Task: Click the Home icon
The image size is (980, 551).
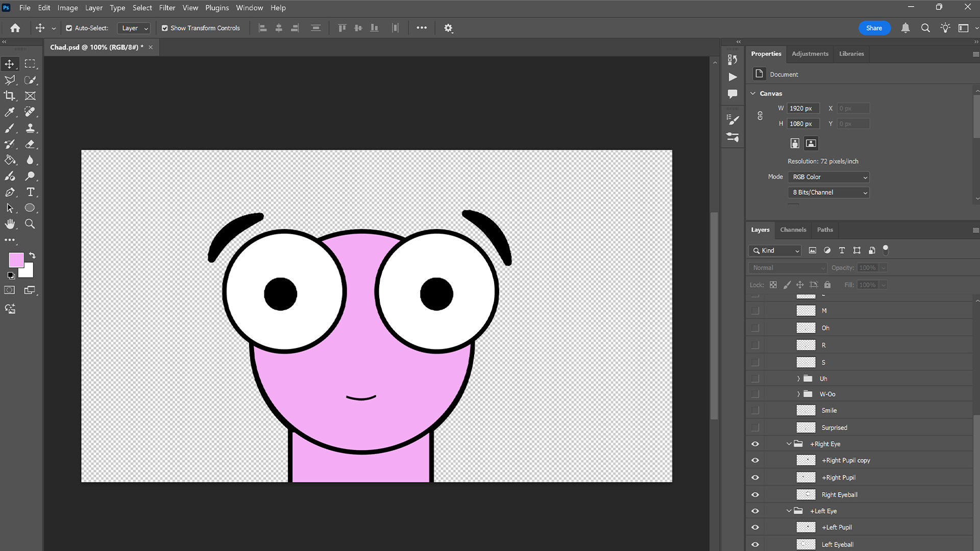Action: tap(15, 28)
